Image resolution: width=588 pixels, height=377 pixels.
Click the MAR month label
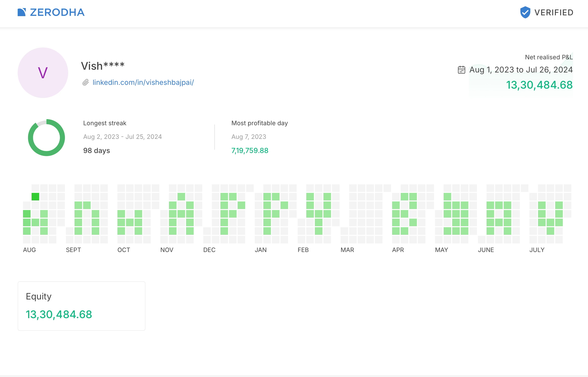point(347,250)
